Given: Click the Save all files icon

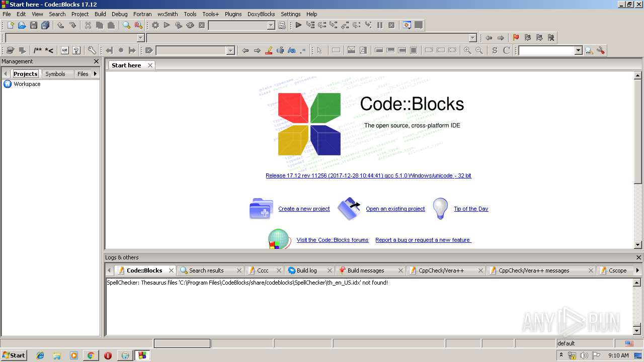Looking at the screenshot, I should pos(45,25).
